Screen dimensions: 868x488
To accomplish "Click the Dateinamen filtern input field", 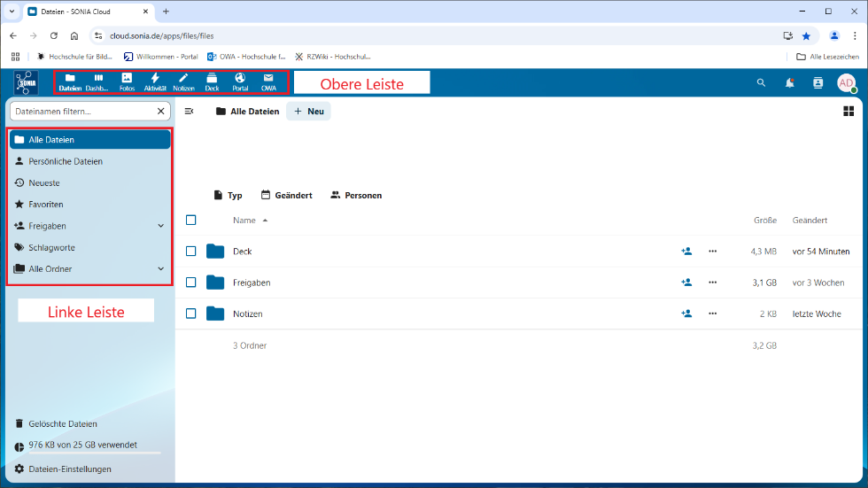I will [x=82, y=112].
